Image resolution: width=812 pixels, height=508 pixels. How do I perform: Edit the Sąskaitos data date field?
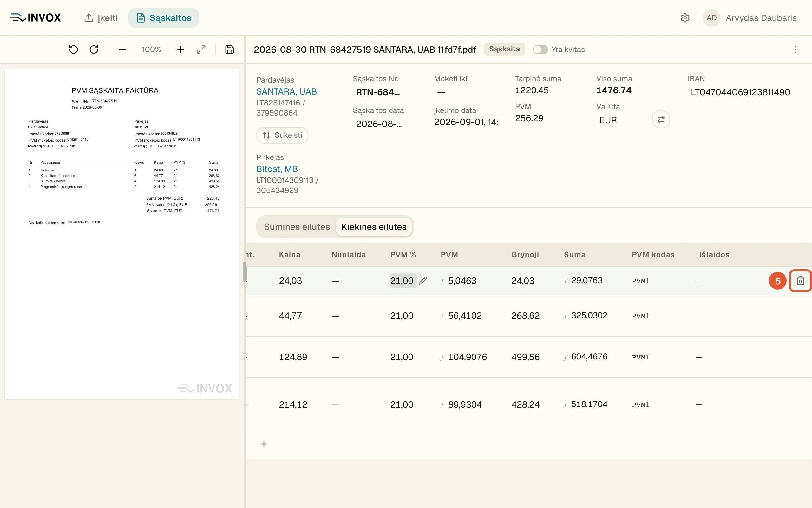click(378, 124)
